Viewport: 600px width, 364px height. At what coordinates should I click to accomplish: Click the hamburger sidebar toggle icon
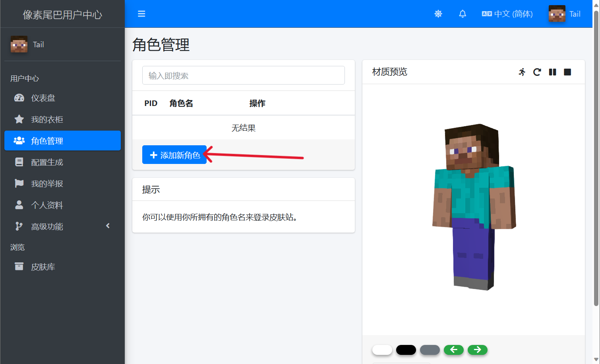coord(141,14)
